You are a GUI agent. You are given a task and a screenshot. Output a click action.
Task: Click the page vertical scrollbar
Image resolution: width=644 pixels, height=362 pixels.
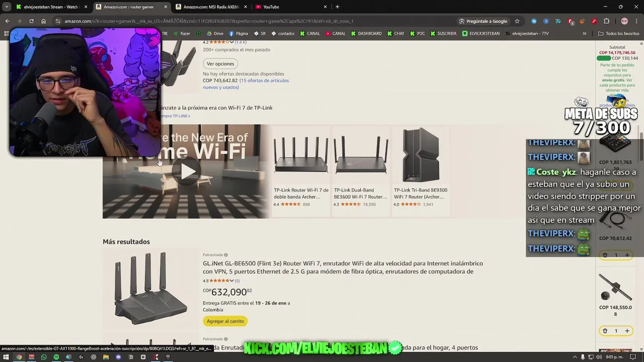click(641, 146)
